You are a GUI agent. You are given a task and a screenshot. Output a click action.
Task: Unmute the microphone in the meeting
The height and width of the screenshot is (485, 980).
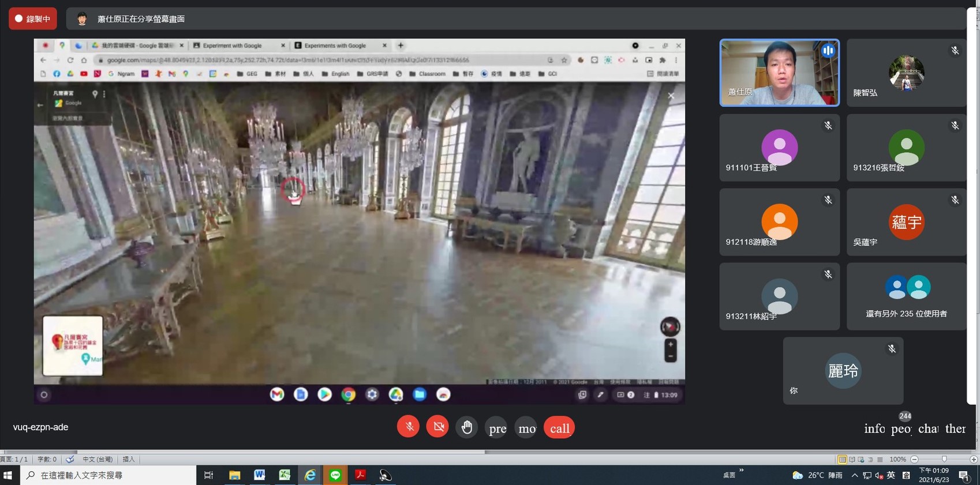(409, 427)
